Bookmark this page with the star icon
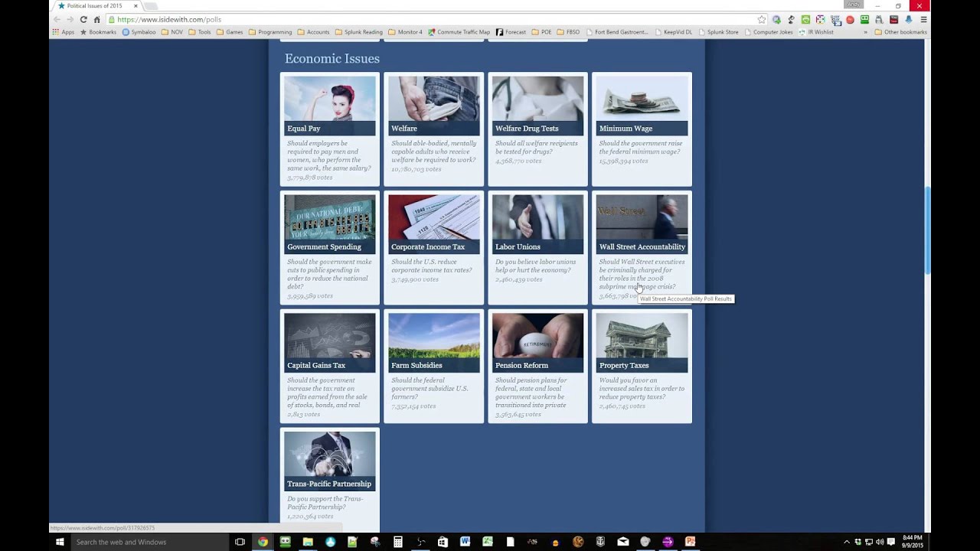The height and width of the screenshot is (551, 980). (761, 19)
